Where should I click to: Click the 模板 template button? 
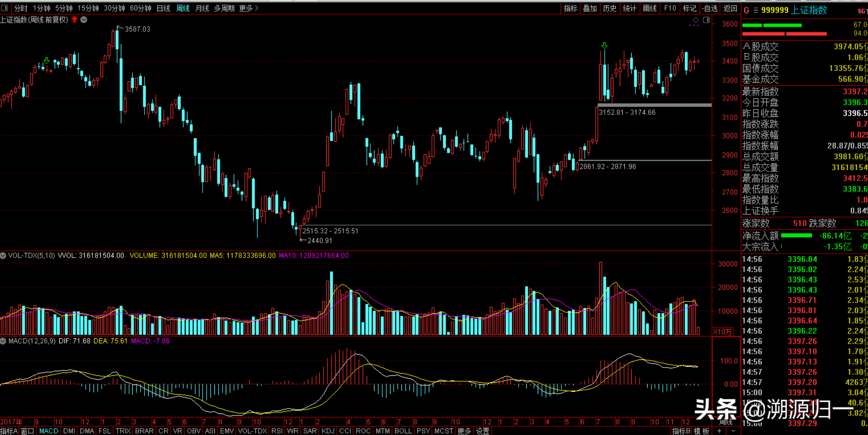pyautogui.click(x=702, y=431)
